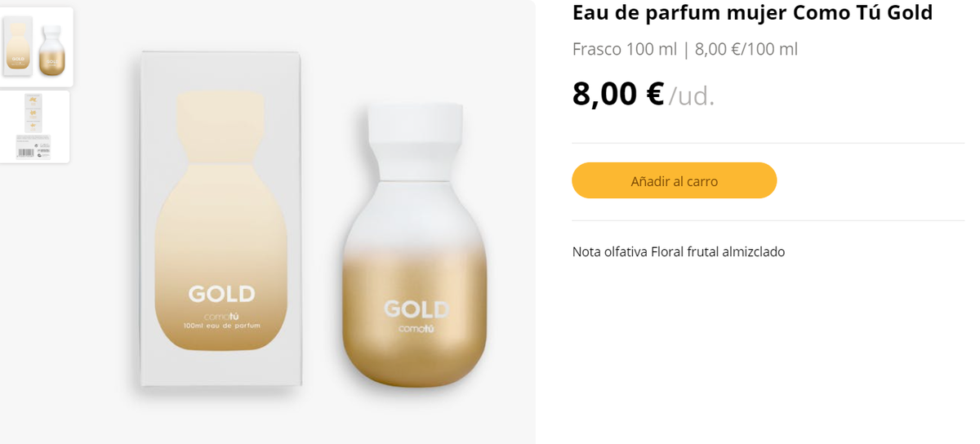
Task: Click the 100ml eau de parfum box label
Action: point(221,326)
